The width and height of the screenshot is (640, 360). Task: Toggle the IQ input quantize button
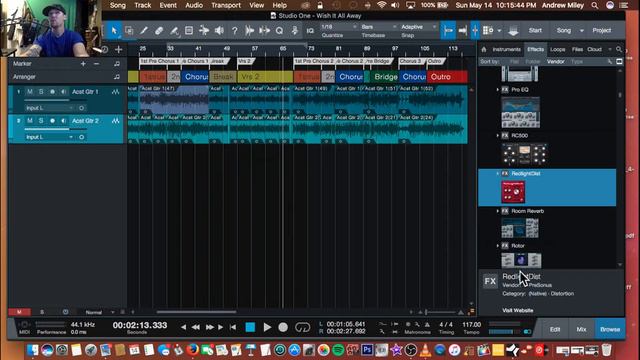click(310, 31)
